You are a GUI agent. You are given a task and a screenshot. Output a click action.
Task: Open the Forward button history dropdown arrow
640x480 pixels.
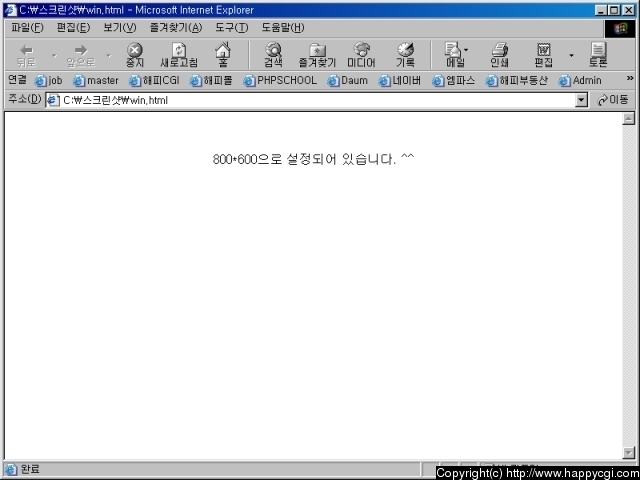tap(109, 56)
